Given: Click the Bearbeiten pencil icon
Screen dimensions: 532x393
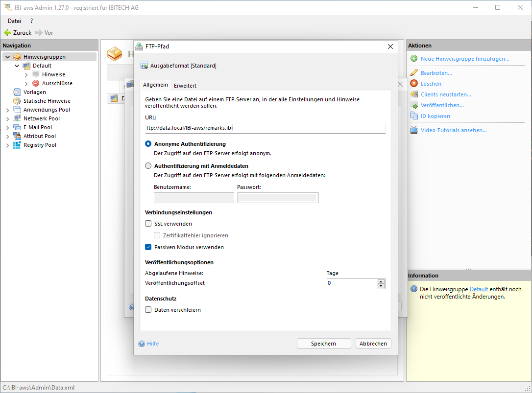Looking at the screenshot, I should coord(414,73).
